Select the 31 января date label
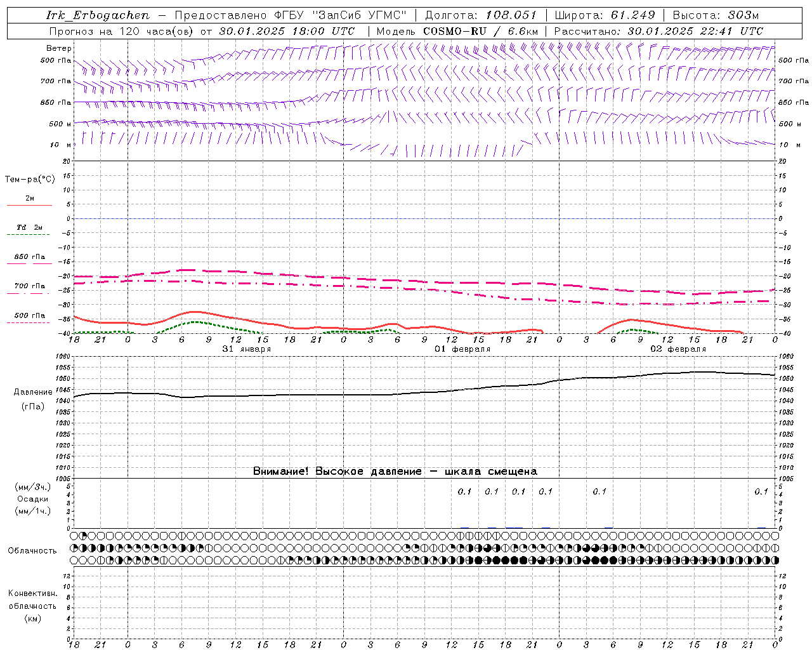This screenshot has width=812, height=650. (x=247, y=349)
